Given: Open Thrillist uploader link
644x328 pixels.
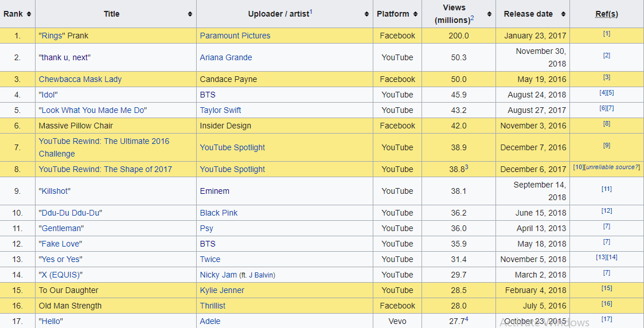Looking at the screenshot, I should pyautogui.click(x=212, y=306).
